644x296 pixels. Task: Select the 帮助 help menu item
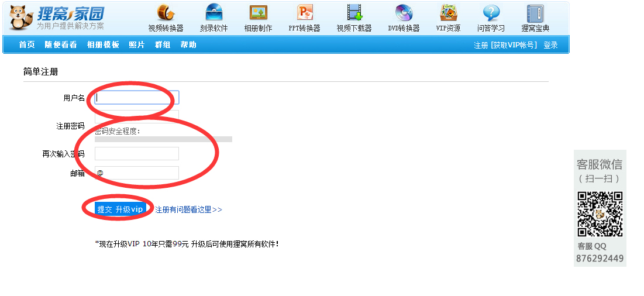[188, 45]
